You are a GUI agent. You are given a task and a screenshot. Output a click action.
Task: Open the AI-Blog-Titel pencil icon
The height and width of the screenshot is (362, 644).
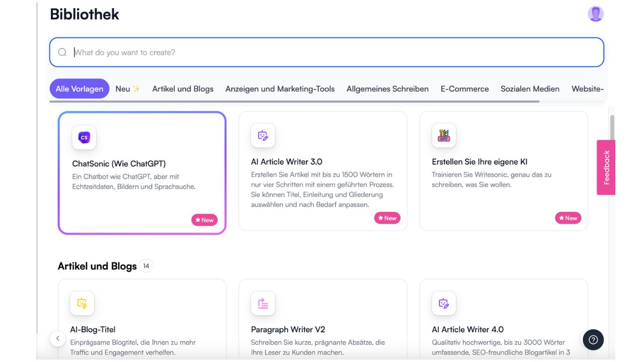(x=82, y=303)
